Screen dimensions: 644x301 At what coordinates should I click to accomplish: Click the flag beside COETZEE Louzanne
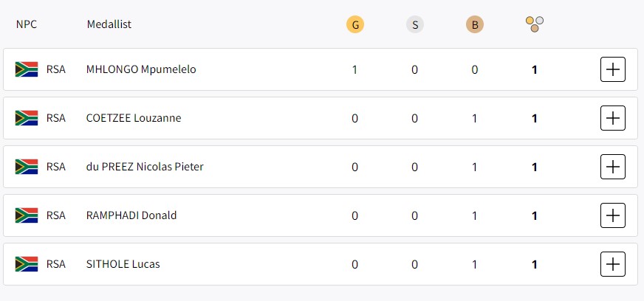pos(27,118)
